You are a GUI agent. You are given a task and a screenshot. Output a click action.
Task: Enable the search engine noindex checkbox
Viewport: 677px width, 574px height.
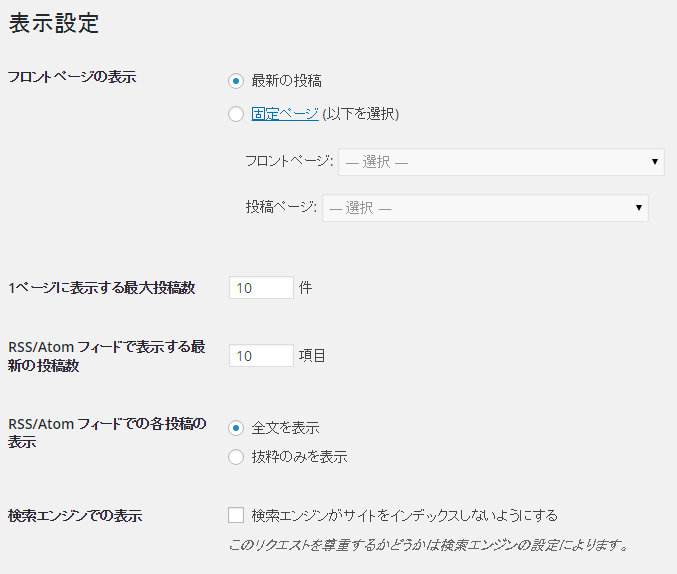click(236, 515)
